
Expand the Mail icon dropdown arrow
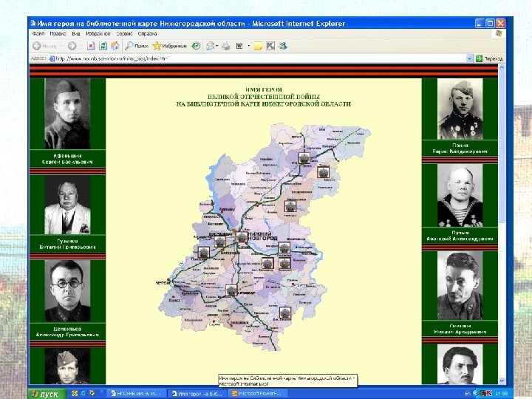point(216,46)
